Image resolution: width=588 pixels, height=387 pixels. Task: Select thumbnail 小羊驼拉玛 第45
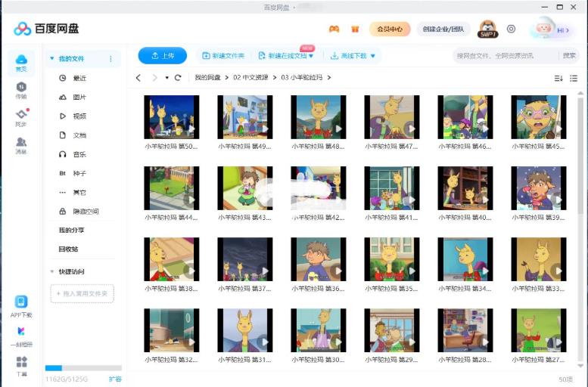pyautogui.click(x=539, y=117)
